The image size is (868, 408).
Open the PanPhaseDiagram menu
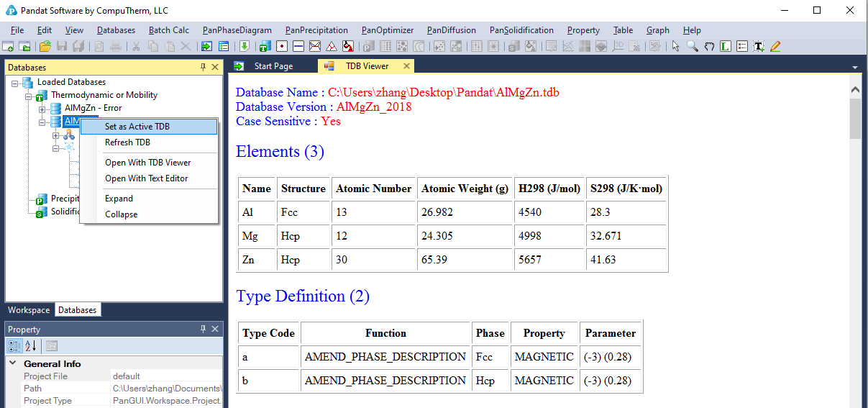(x=237, y=30)
